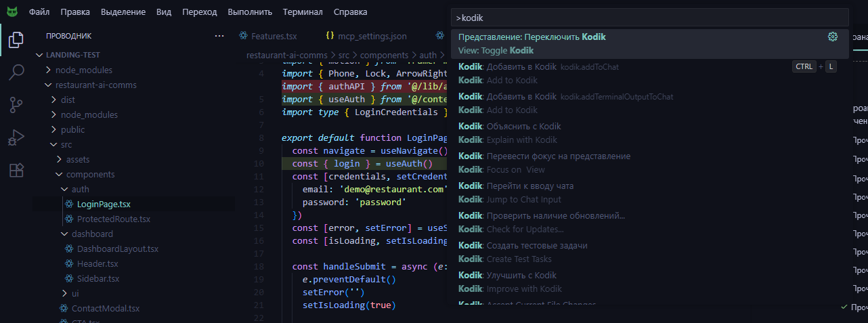This screenshot has height=323, width=868.
Task: Run Добавить в Kodik kodik.addToChat command
Action: (650, 74)
